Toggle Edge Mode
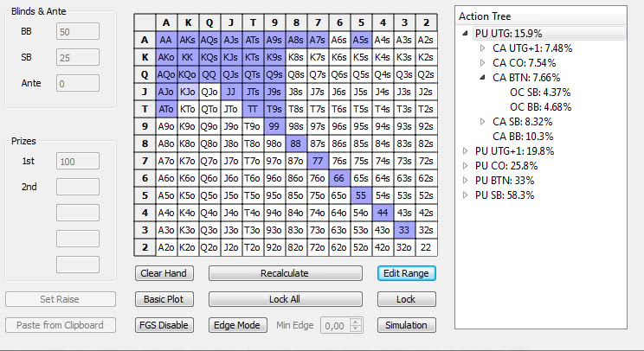Screen dimensions: 644x351 click(x=236, y=325)
